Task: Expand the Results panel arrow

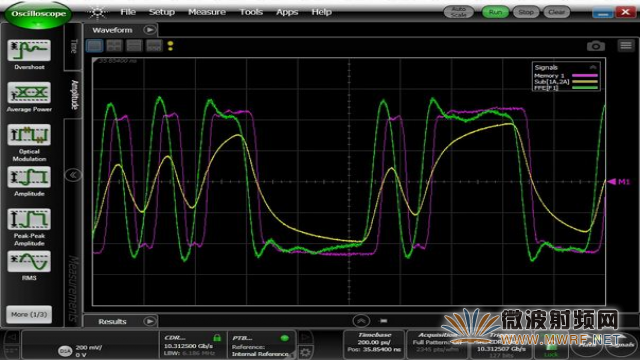Action: click(x=150, y=321)
